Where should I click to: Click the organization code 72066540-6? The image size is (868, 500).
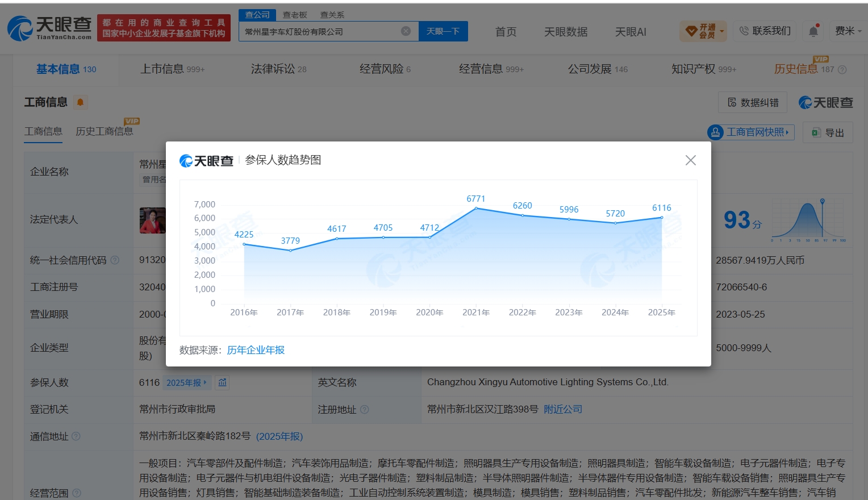pyautogui.click(x=741, y=287)
